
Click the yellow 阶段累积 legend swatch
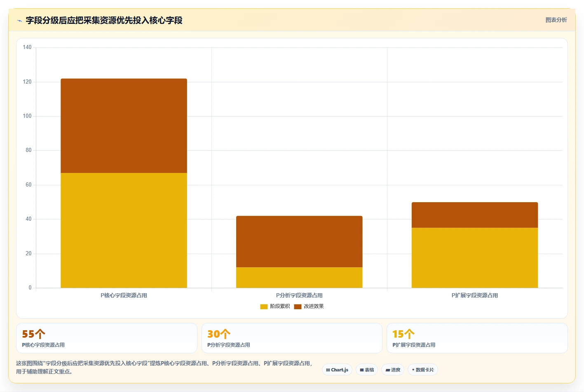(264, 306)
